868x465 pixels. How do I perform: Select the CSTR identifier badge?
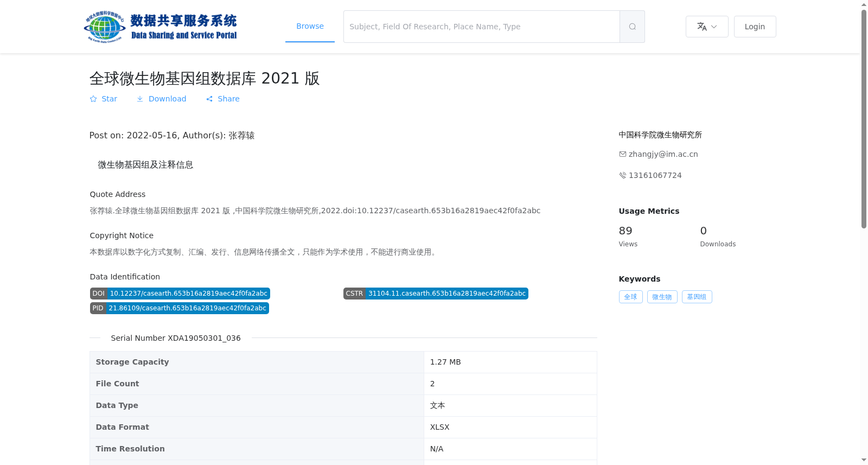pos(436,294)
